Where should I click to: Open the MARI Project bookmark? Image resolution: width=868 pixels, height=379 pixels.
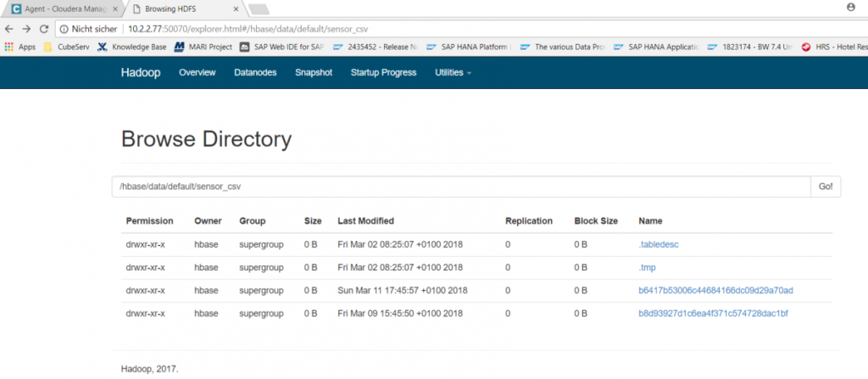point(203,47)
